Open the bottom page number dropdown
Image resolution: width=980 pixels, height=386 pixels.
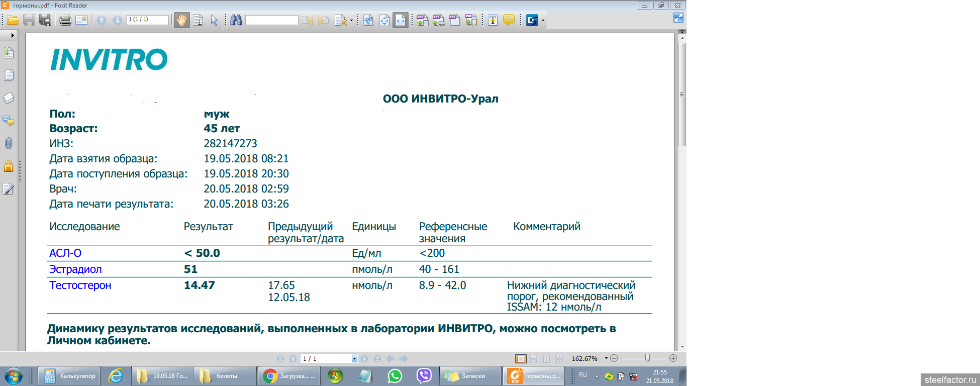tap(354, 359)
